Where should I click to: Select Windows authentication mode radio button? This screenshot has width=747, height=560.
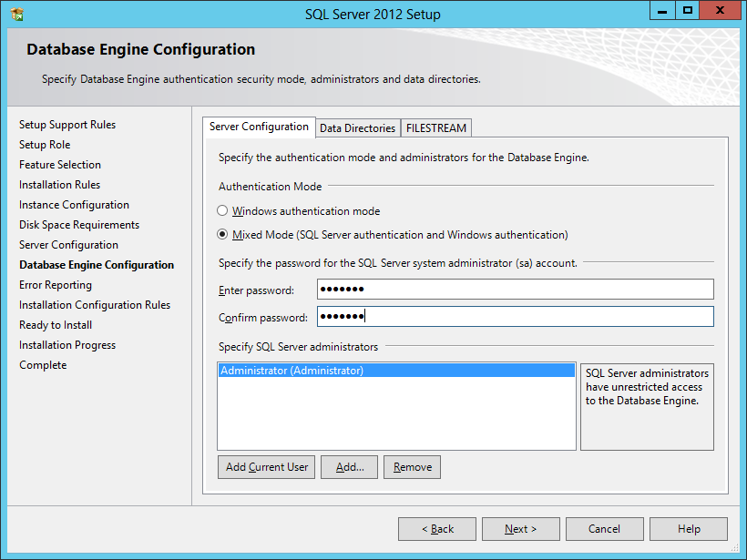pyautogui.click(x=223, y=211)
